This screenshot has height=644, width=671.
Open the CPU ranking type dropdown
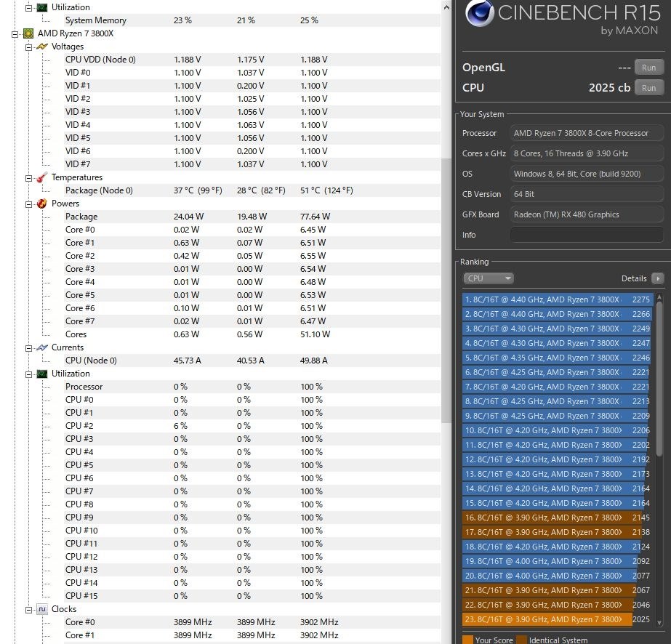tap(489, 278)
